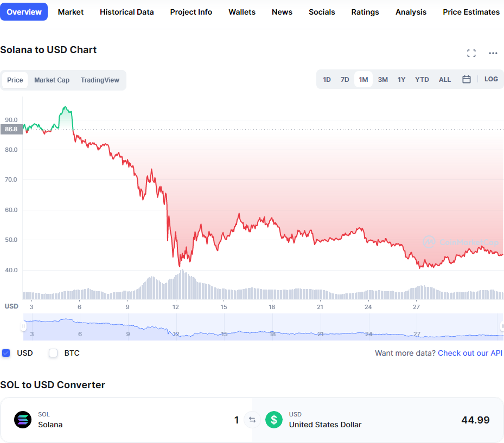Check the BTC checkbox
This screenshot has width=504, height=443.
[53, 353]
